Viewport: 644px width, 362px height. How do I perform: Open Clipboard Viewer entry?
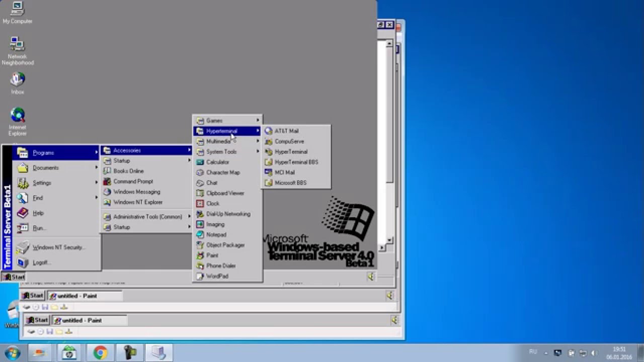pyautogui.click(x=227, y=193)
